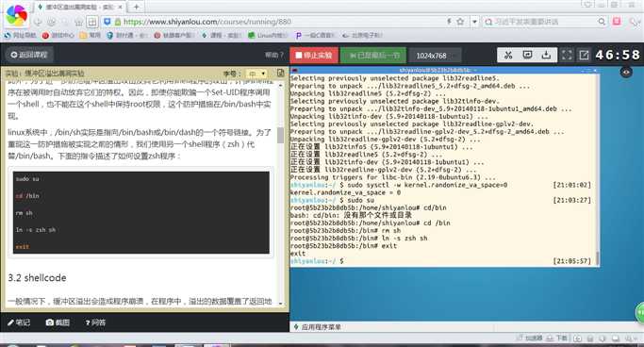Open the 笔记 notes tab
The width and height of the screenshot is (644, 347).
point(19,322)
